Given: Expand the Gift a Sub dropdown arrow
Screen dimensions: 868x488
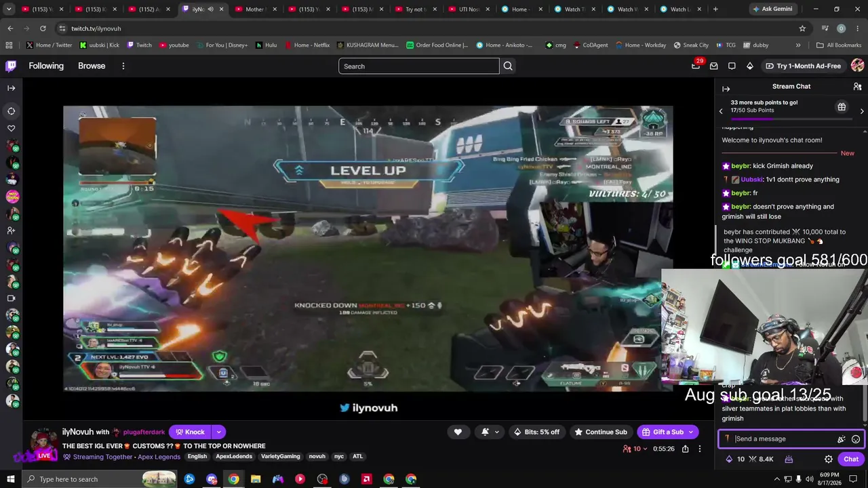Looking at the screenshot, I should (691, 432).
